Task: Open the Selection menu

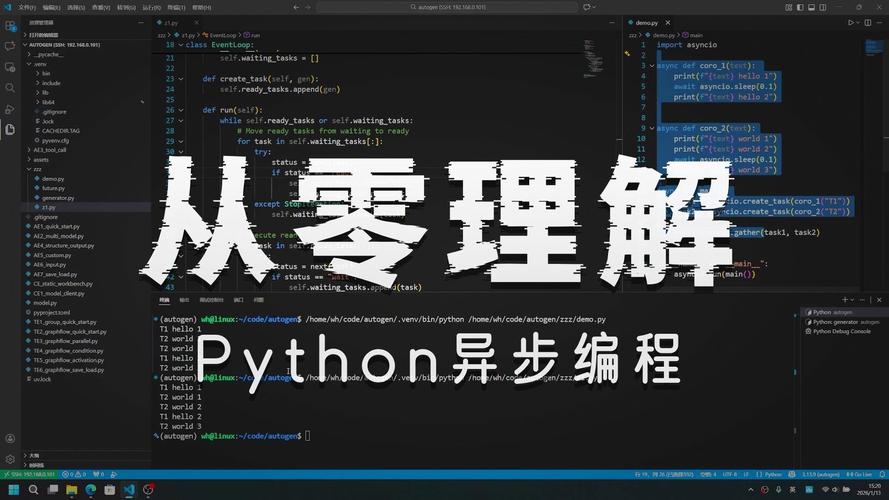Action: coord(76,7)
